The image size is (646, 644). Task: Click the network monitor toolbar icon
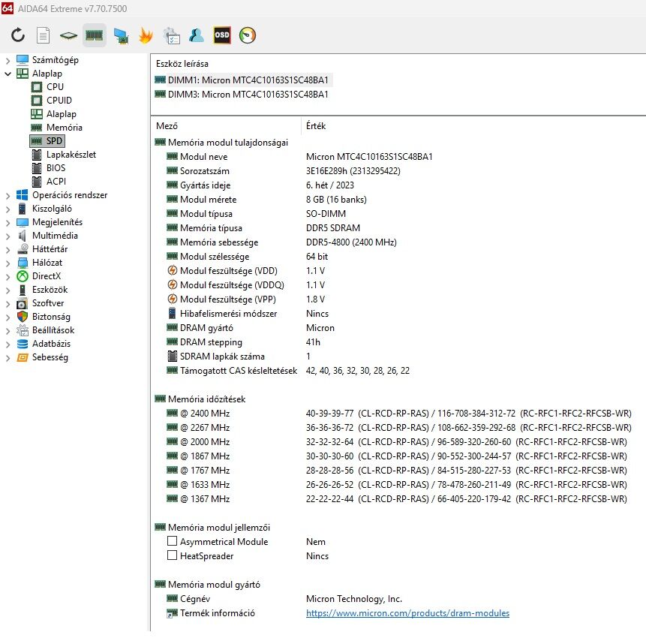point(121,35)
